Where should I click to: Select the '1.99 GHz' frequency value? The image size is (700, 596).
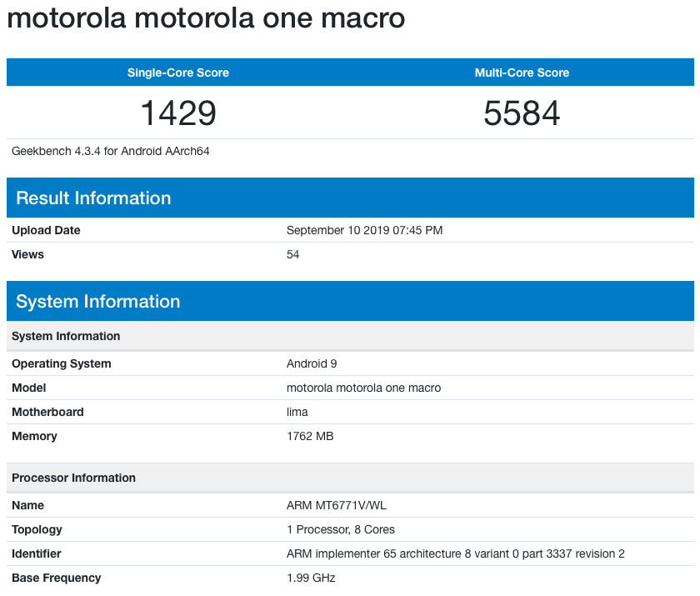(x=311, y=578)
